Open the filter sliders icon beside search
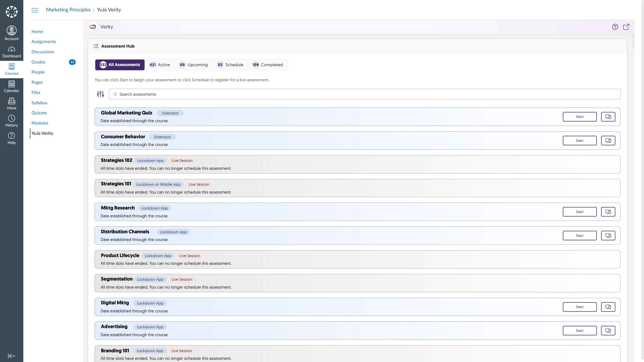The image size is (644, 362). coord(100,94)
